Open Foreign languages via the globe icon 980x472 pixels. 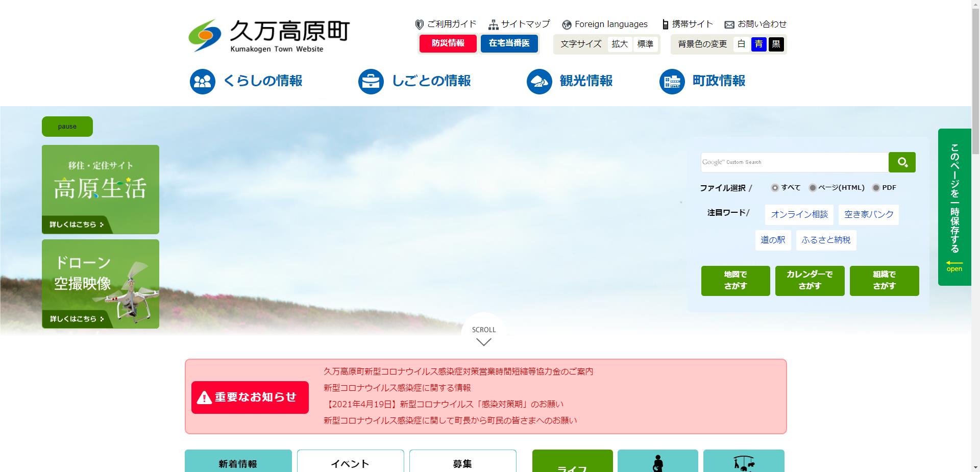pos(566,24)
